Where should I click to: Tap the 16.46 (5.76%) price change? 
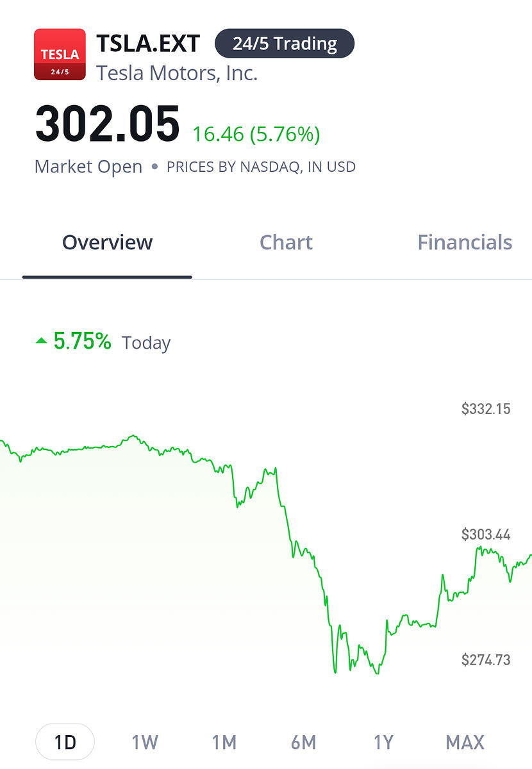pos(256,135)
